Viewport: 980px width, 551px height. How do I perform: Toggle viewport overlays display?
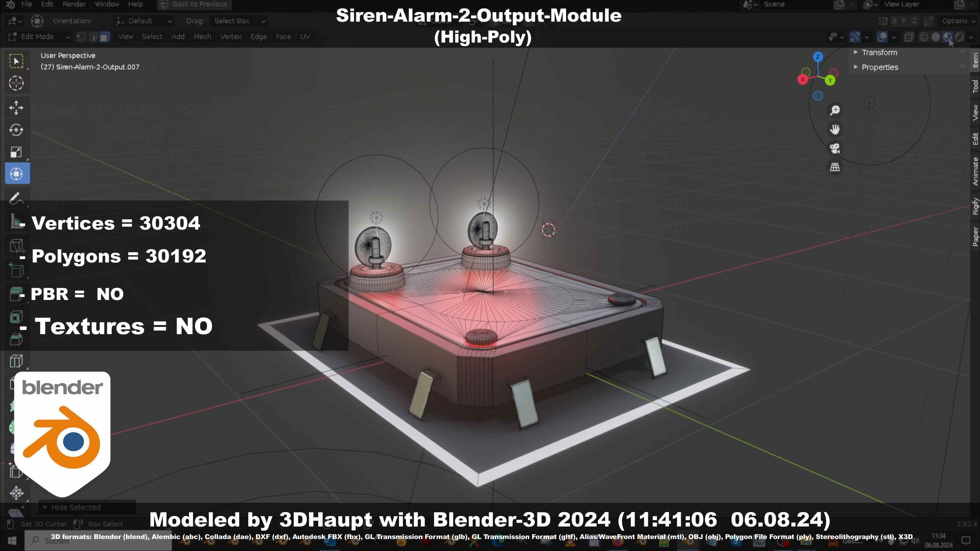[882, 37]
